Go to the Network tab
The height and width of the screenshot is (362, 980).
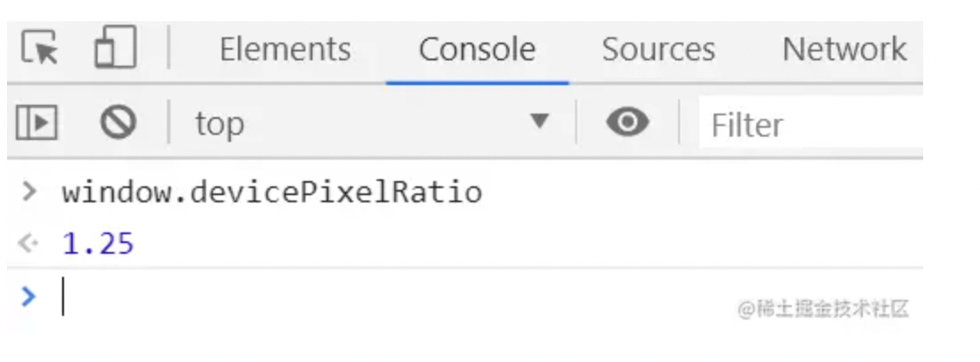[x=844, y=49]
